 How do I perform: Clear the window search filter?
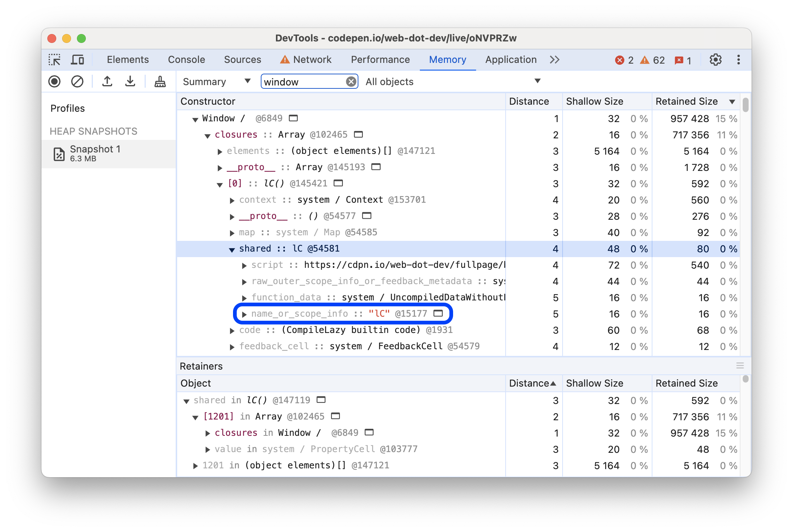click(350, 82)
